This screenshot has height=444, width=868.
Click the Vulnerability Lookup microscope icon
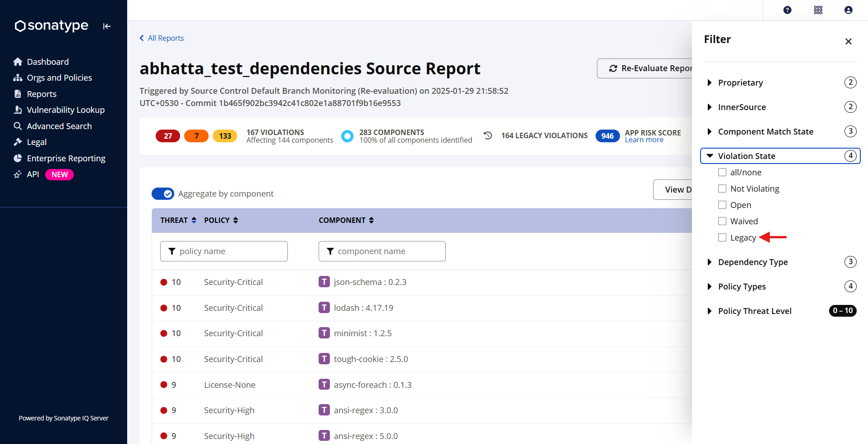pos(18,110)
